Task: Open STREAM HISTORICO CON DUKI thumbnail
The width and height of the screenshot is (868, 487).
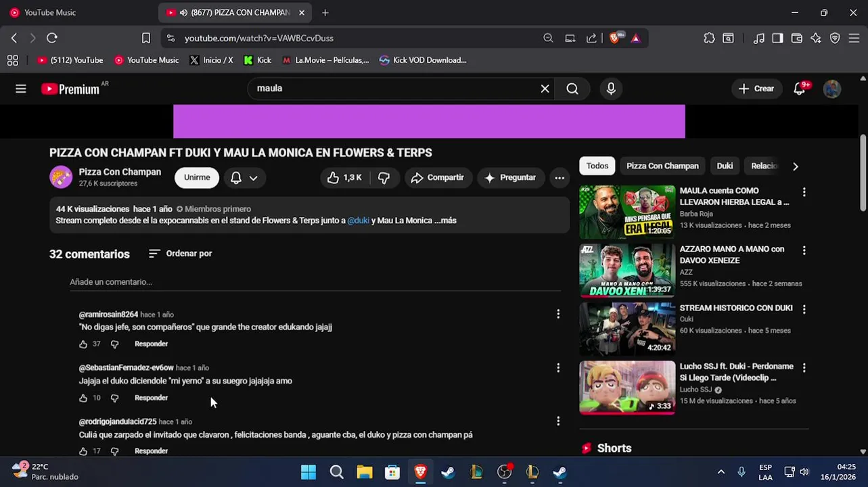Action: pos(627,329)
